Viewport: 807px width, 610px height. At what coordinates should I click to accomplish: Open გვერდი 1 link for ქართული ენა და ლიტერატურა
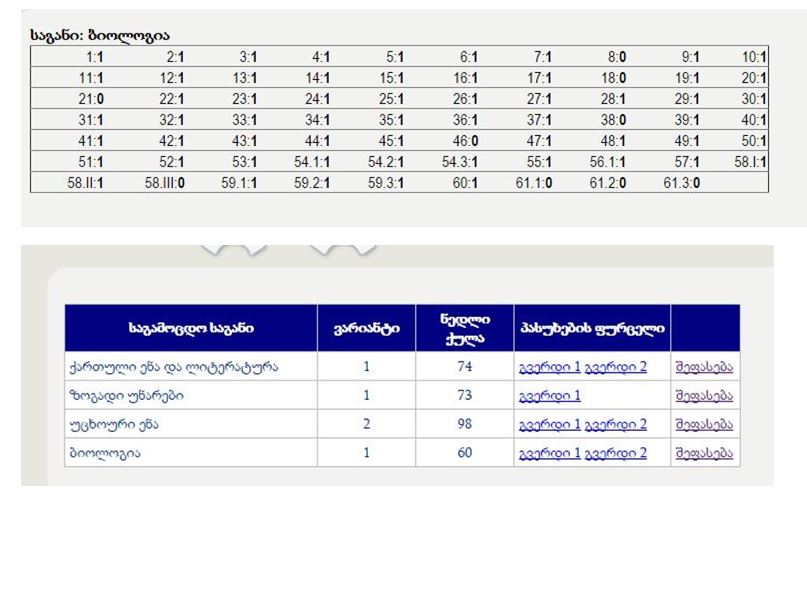(x=550, y=367)
